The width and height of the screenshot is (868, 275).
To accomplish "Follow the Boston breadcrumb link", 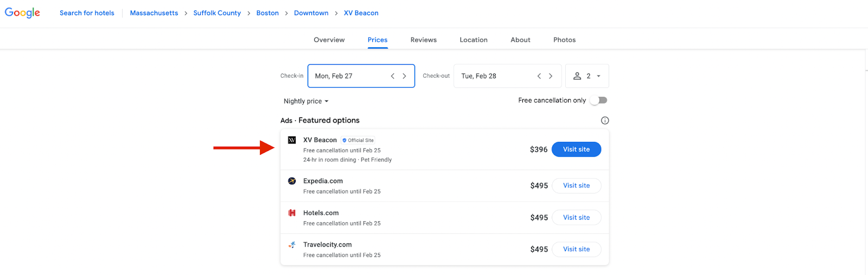I will pyautogui.click(x=267, y=13).
